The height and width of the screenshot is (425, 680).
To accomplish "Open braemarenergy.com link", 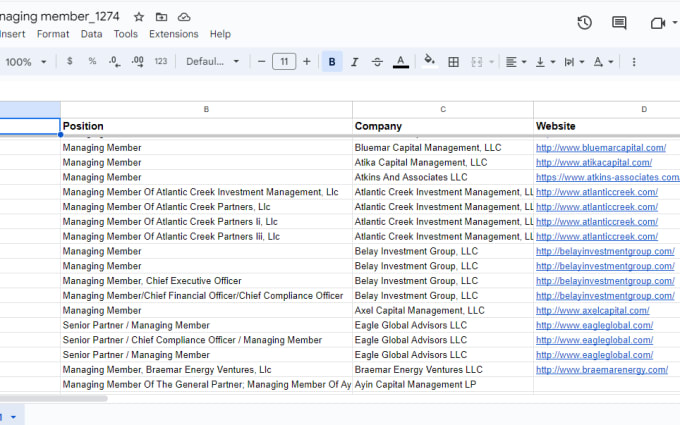I will [x=602, y=370].
